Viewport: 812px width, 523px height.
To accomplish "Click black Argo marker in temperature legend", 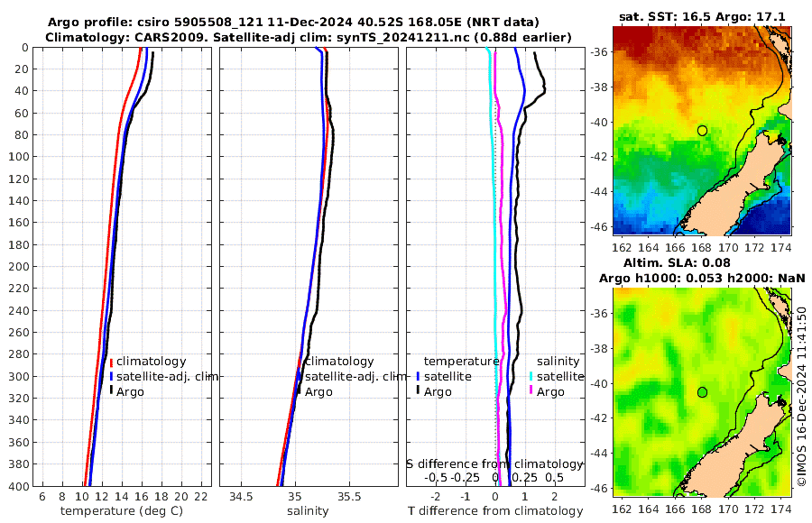I will click(111, 391).
